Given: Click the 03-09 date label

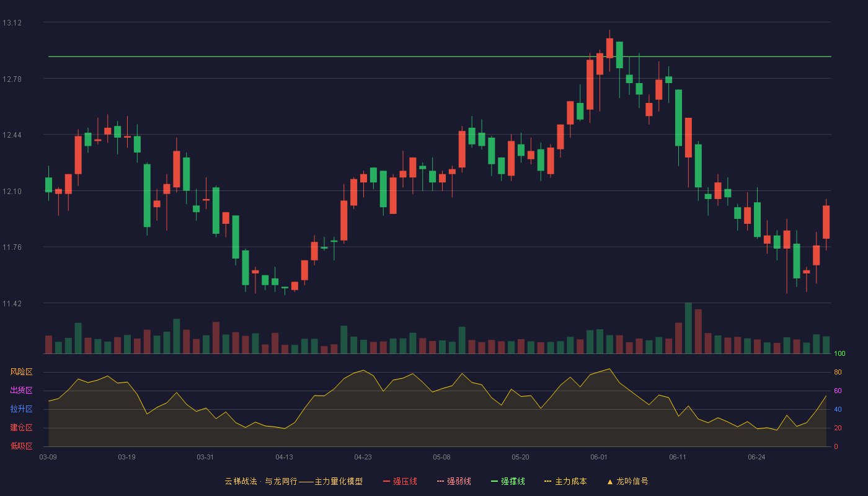Looking at the screenshot, I should click(48, 457).
